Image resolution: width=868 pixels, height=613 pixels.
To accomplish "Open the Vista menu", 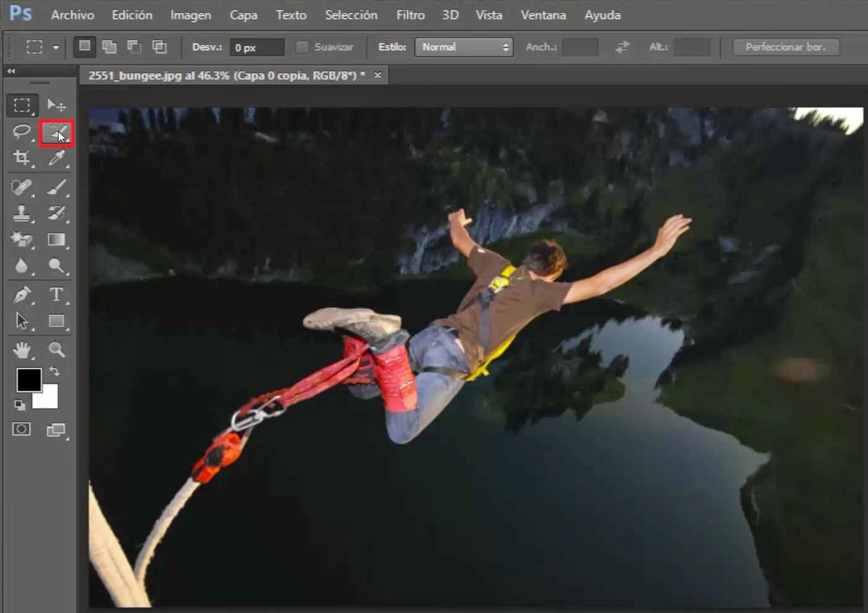I will 488,15.
